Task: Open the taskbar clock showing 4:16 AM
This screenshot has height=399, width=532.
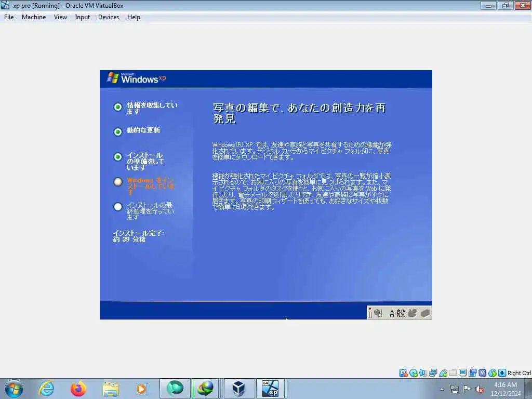Action: click(x=506, y=389)
